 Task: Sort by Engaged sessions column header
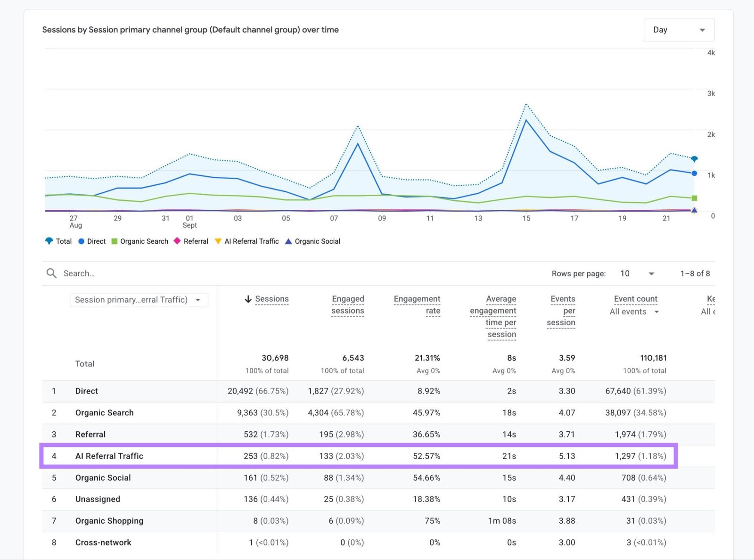click(x=348, y=305)
